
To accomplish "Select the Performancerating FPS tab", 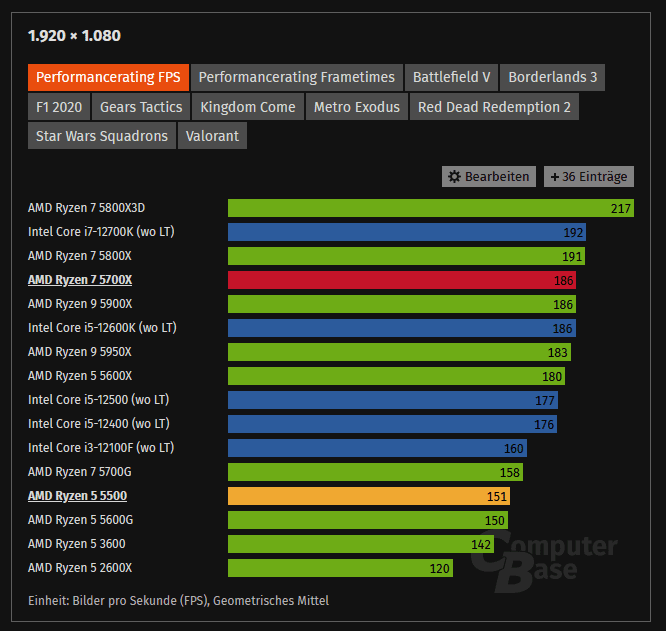I will click(108, 77).
